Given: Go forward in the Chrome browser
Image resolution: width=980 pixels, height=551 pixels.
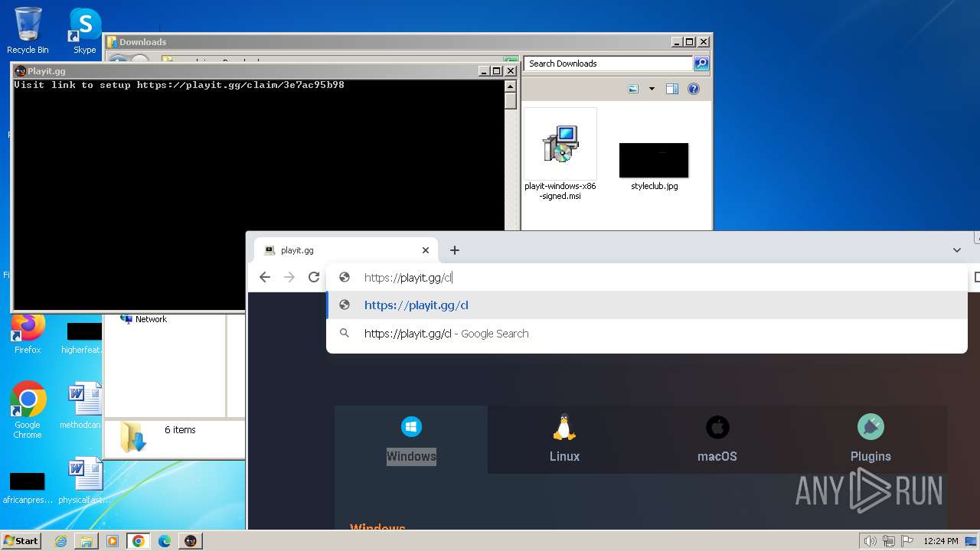Looking at the screenshot, I should [x=289, y=277].
